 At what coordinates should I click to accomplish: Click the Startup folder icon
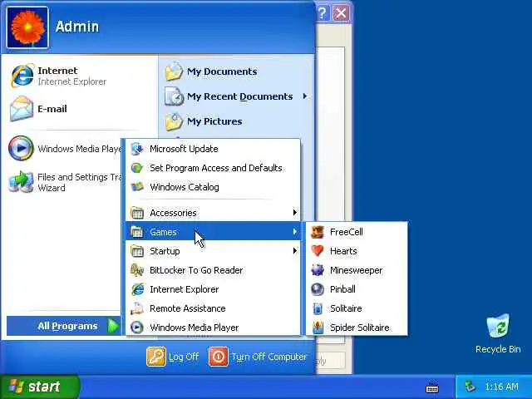[137, 251]
